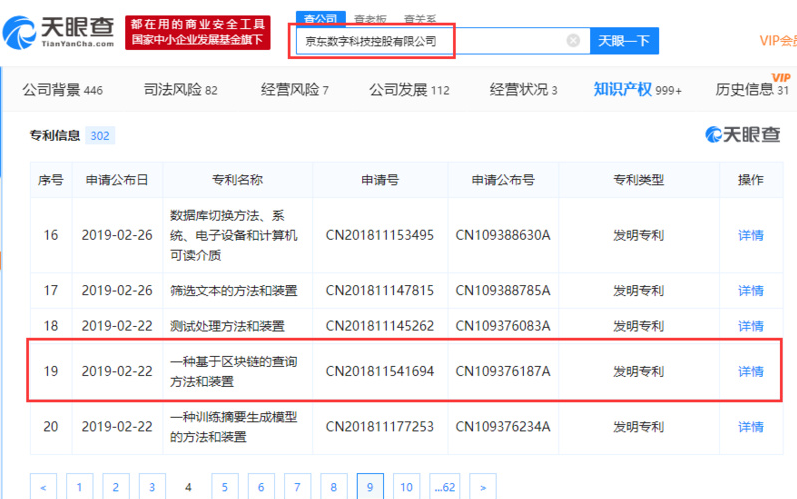Image resolution: width=797 pixels, height=499 pixels.
Task: Click publication number CN109388630A
Action: (503, 235)
